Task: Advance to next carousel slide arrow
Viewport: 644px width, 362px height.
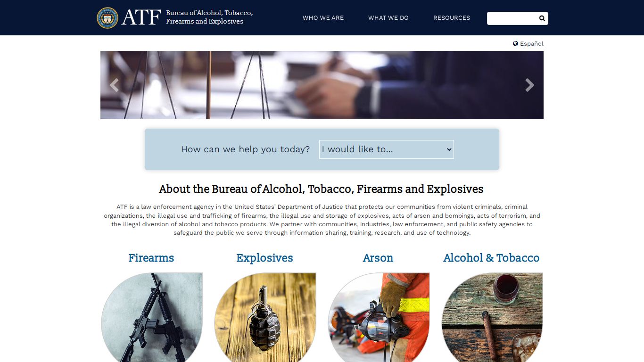Action: (530, 85)
